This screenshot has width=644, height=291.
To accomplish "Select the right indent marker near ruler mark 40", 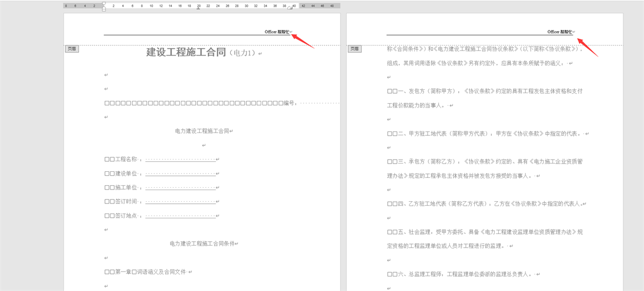I will (x=290, y=7).
